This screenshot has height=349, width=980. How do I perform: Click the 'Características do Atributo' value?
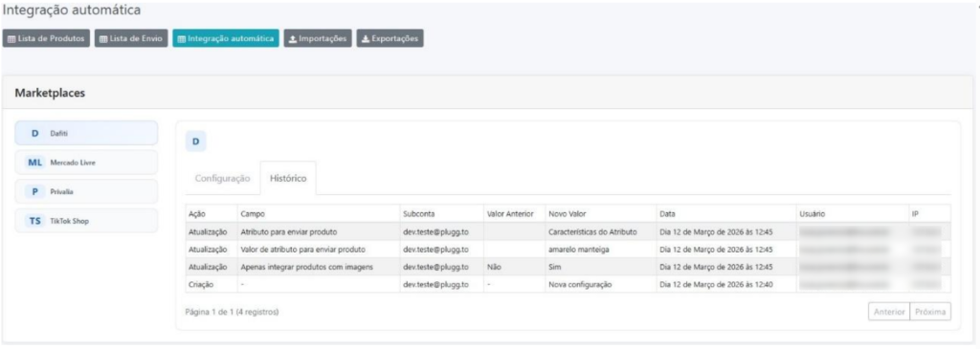point(592,231)
